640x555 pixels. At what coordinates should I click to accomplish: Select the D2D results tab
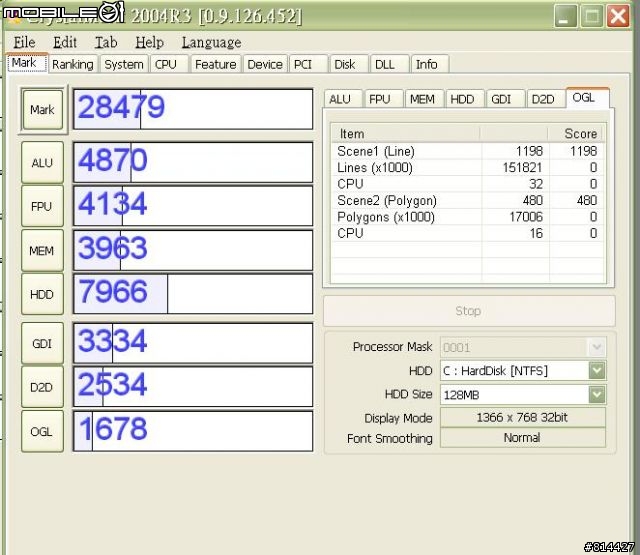click(542, 99)
